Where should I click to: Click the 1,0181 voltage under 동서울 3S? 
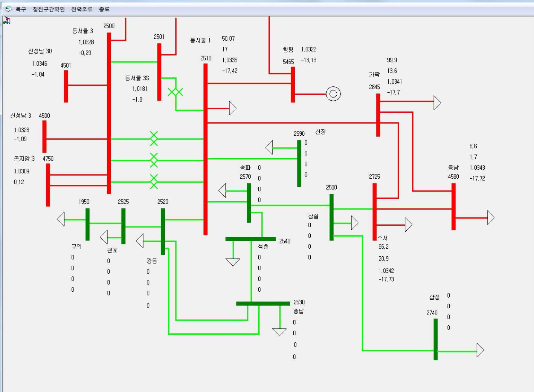(x=140, y=89)
